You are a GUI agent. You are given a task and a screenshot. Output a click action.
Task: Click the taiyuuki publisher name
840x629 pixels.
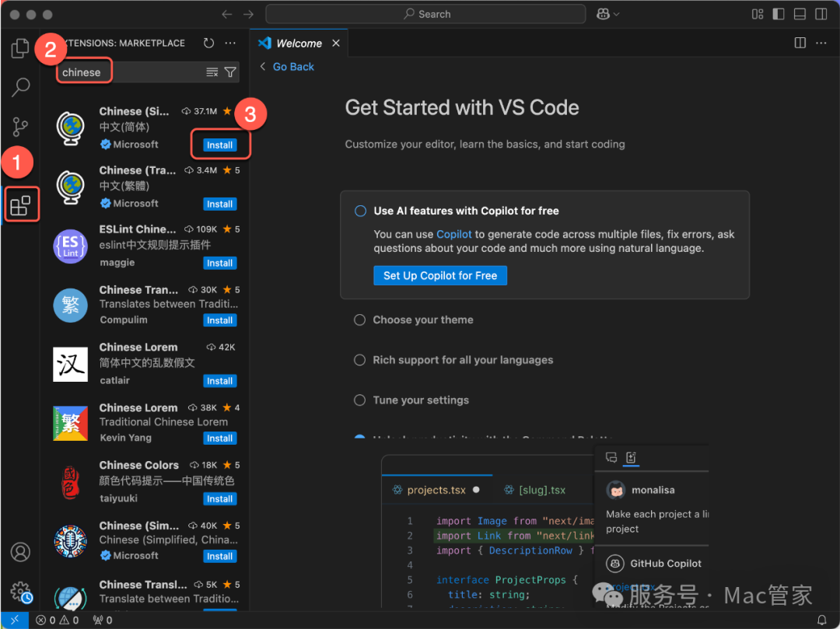click(x=118, y=498)
